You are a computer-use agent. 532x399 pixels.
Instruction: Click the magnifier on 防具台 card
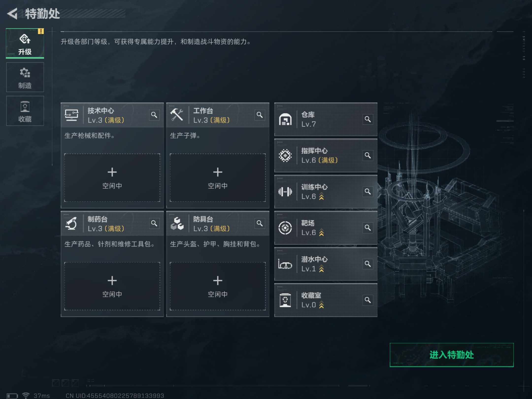point(260,223)
